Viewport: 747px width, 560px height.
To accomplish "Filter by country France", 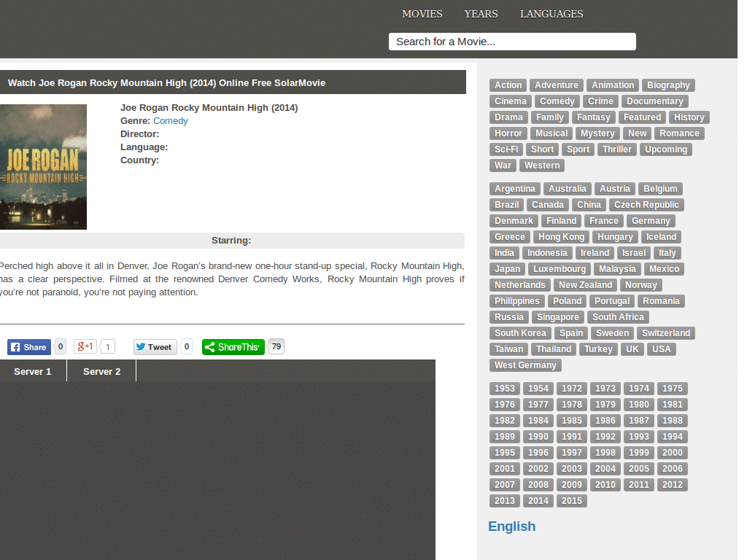I will click(603, 221).
